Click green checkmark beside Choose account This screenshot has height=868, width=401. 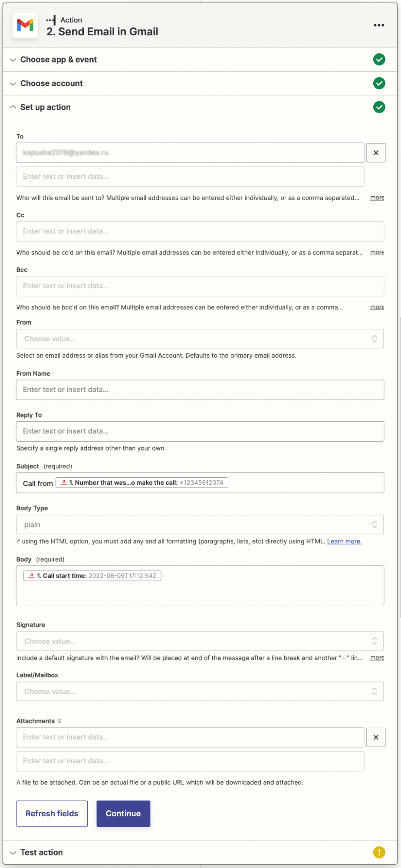(379, 83)
